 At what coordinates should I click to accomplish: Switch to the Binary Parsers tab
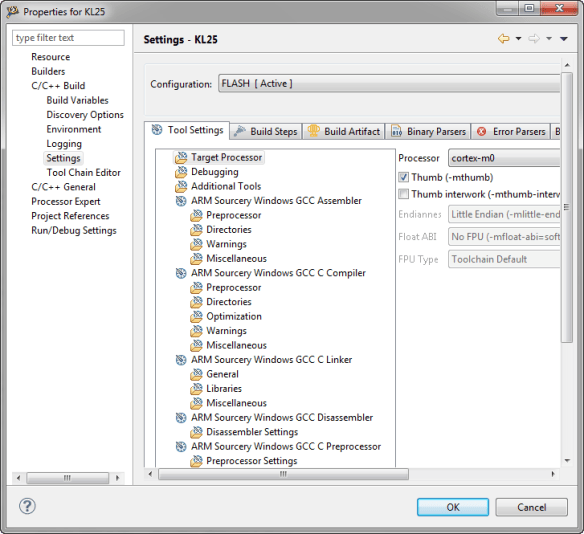[x=428, y=132]
